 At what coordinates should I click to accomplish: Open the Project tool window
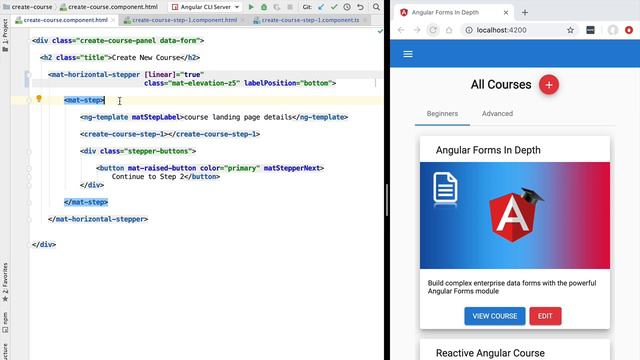coord(5,36)
